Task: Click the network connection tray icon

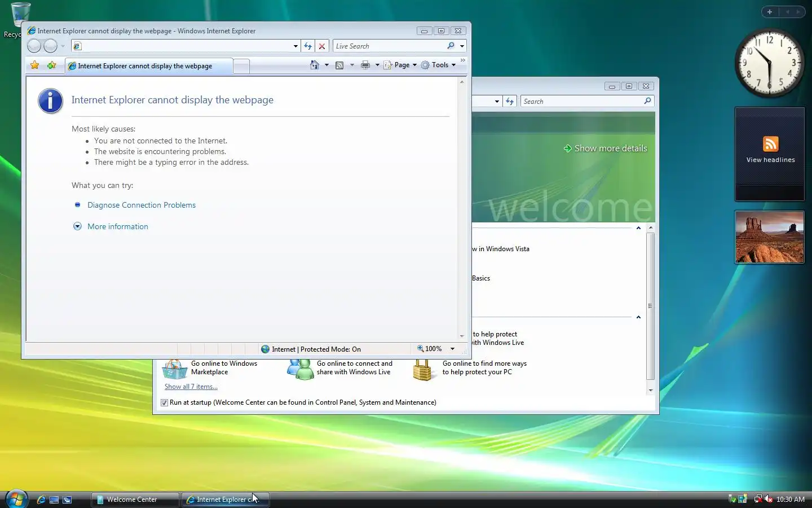Action: click(757, 499)
